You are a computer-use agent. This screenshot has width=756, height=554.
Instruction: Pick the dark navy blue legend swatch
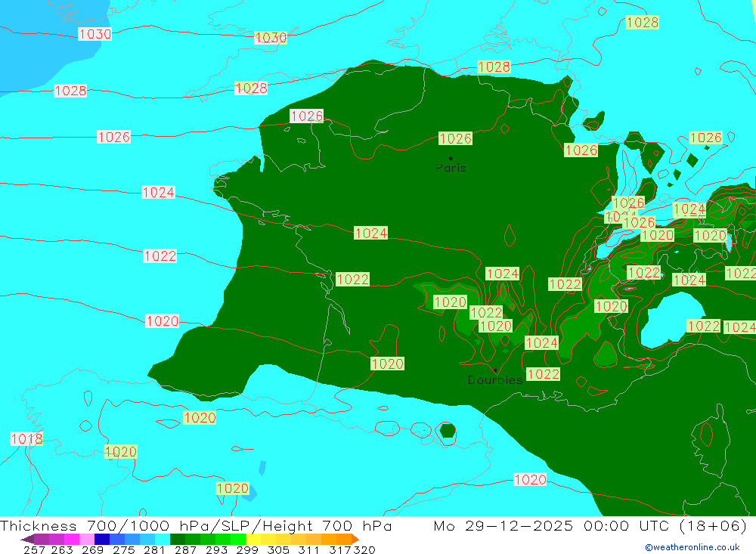pyautogui.click(x=102, y=539)
